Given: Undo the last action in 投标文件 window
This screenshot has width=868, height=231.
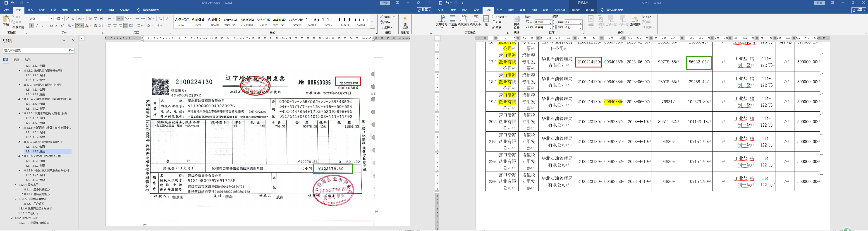Looking at the screenshot, I should pos(13,3).
